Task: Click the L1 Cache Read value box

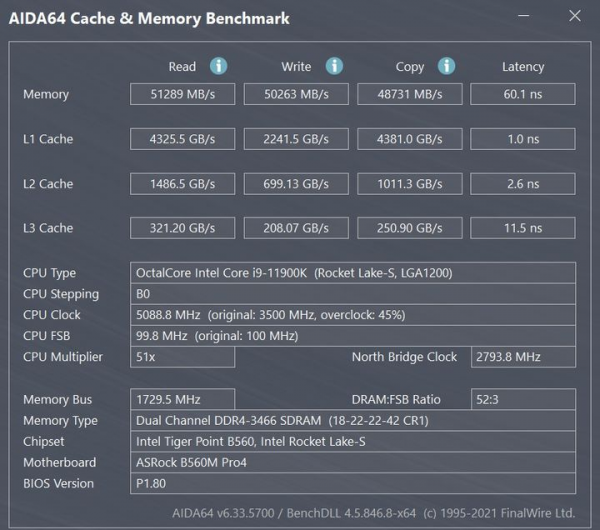Action: (x=183, y=139)
